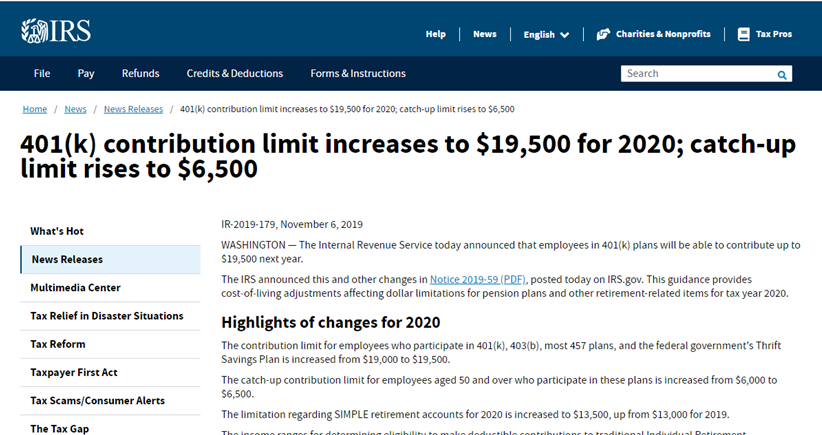Click the search magnifier icon
This screenshot has height=435, width=822.
coord(782,74)
